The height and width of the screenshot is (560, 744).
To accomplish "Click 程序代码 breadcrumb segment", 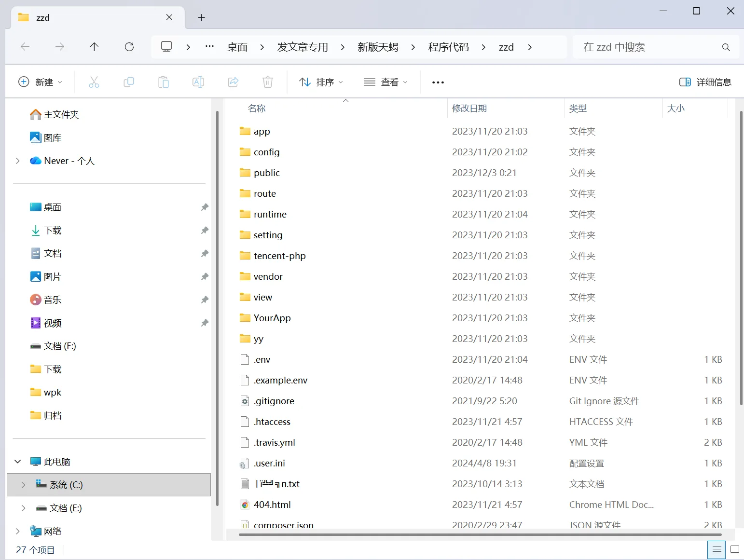I will pyautogui.click(x=448, y=47).
